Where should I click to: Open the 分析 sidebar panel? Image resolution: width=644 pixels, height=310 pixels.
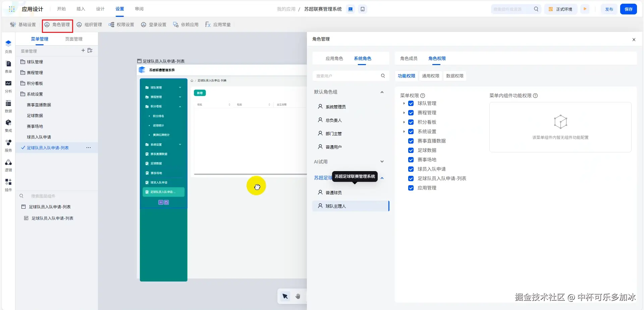[8, 86]
